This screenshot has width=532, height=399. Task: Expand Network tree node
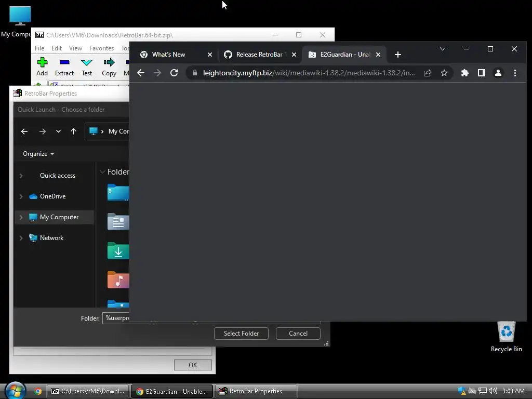click(21, 238)
